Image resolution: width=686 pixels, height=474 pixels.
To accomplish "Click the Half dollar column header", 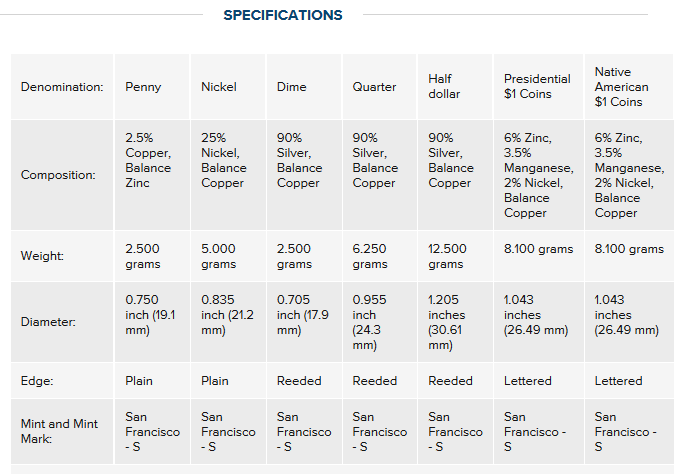I will pos(444,87).
